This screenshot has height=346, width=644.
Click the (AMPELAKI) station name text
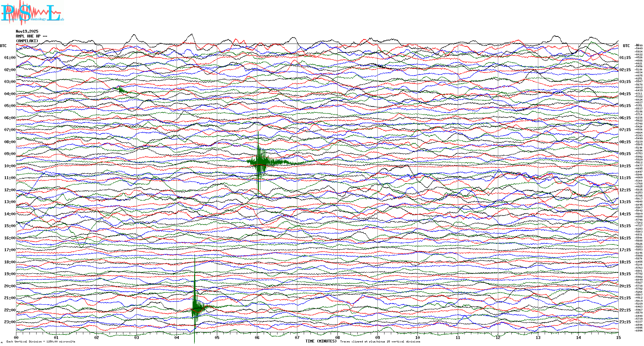27,41
